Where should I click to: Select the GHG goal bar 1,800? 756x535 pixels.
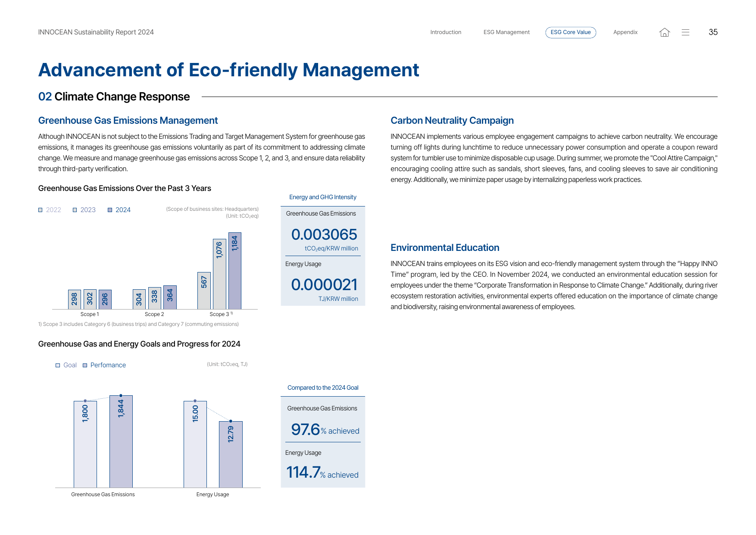(x=85, y=444)
